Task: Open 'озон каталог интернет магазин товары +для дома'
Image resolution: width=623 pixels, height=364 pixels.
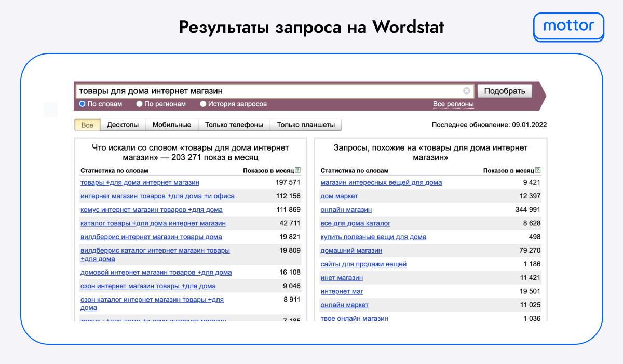Action: click(x=152, y=304)
